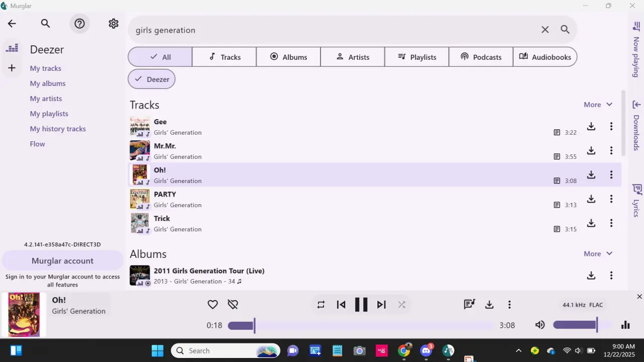The width and height of the screenshot is (644, 362).
Task: Open My albums in sidebar
Action: [x=48, y=83]
